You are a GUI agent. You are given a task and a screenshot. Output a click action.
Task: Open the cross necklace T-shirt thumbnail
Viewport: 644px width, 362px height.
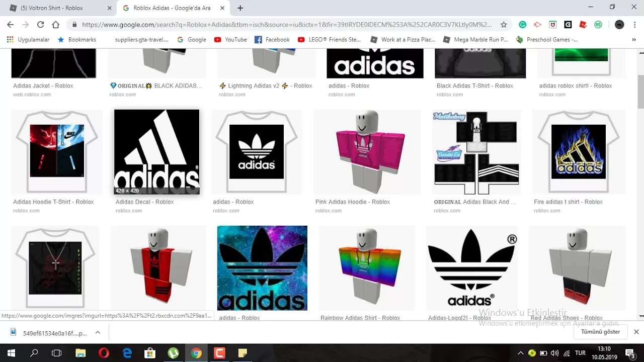(55, 268)
